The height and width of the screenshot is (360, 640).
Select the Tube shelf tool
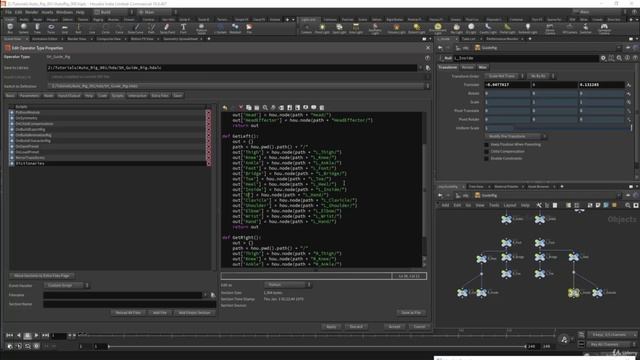[37, 28]
